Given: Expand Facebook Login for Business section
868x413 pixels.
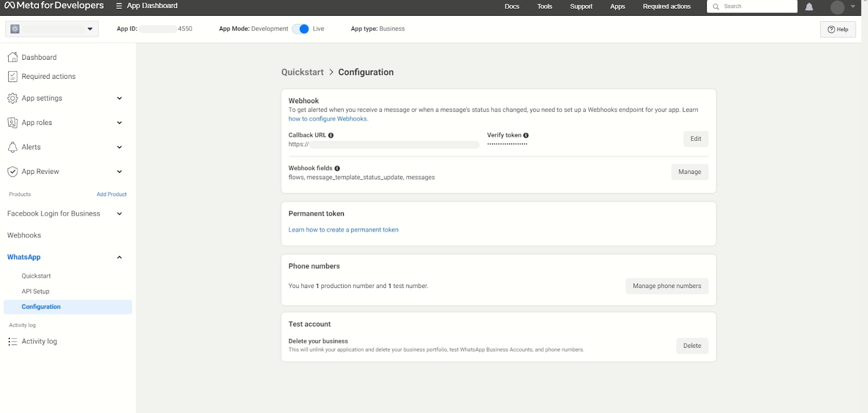Looking at the screenshot, I should click(119, 214).
